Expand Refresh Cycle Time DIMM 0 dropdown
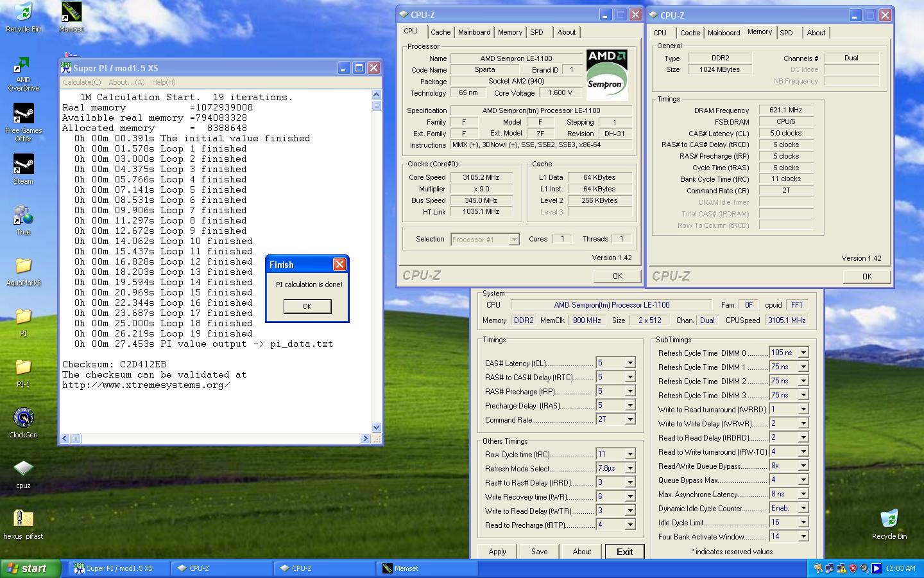The height and width of the screenshot is (578, 924). pyautogui.click(x=803, y=353)
